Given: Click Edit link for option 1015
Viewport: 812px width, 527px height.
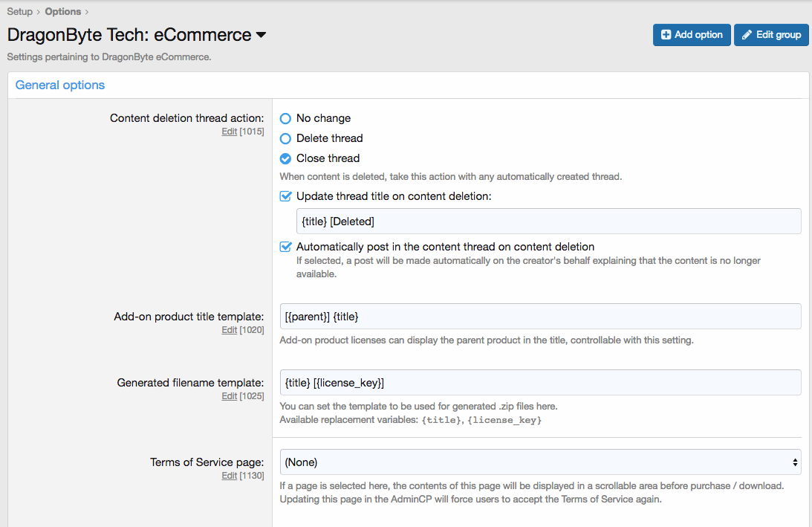Looking at the screenshot, I should click(229, 132).
